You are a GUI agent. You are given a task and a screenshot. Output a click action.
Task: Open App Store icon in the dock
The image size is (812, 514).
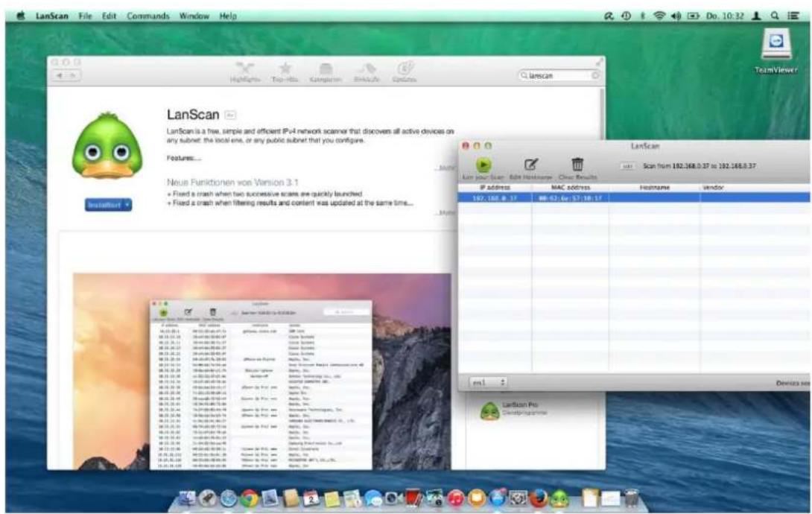tap(498, 498)
